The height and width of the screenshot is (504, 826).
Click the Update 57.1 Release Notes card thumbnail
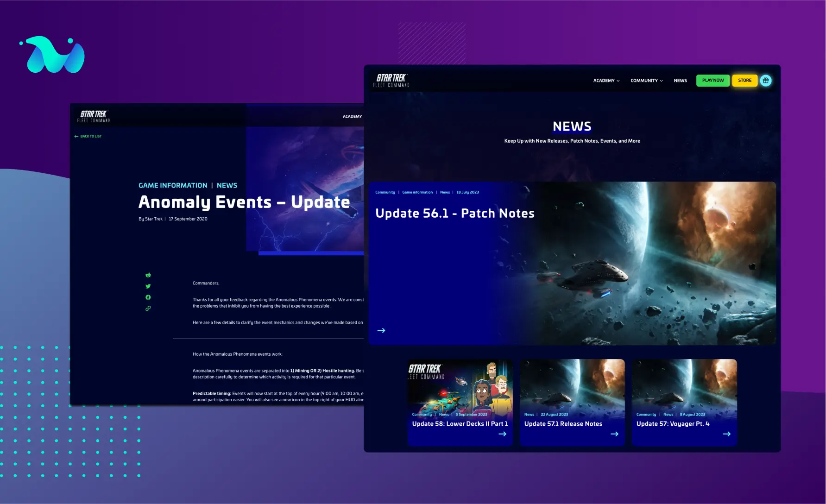572,384
